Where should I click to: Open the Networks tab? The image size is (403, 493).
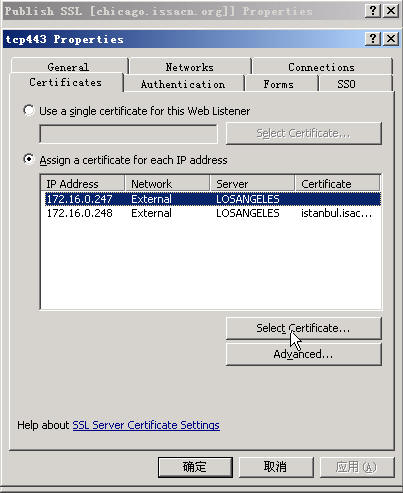190,66
